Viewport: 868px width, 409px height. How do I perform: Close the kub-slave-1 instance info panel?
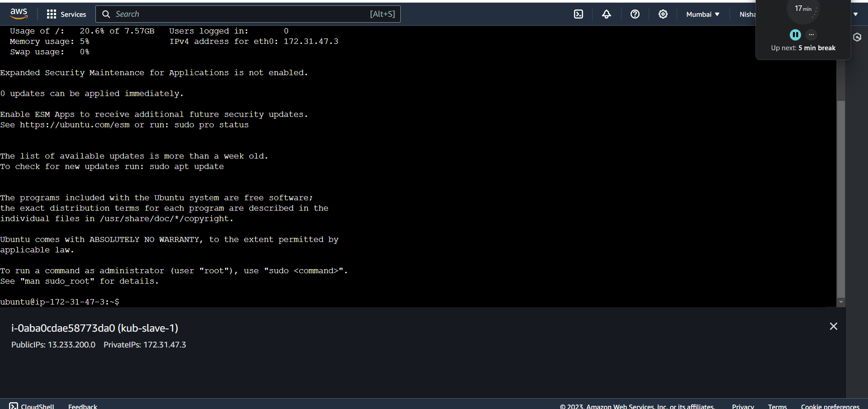point(834,326)
